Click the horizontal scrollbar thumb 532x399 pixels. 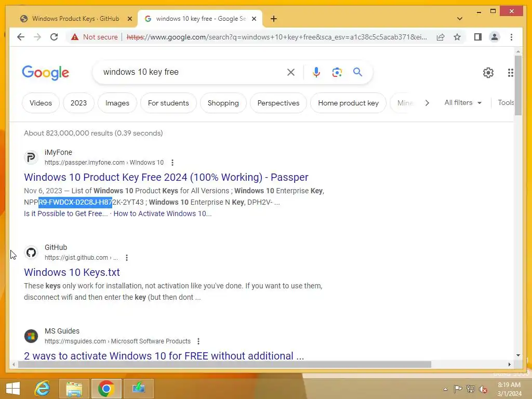(224, 364)
